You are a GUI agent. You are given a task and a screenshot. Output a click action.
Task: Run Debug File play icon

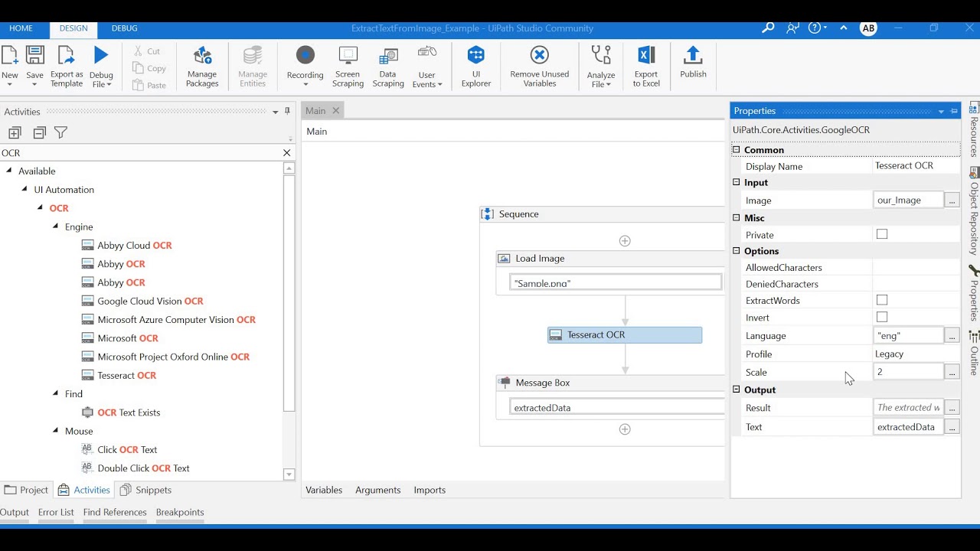[x=101, y=55]
